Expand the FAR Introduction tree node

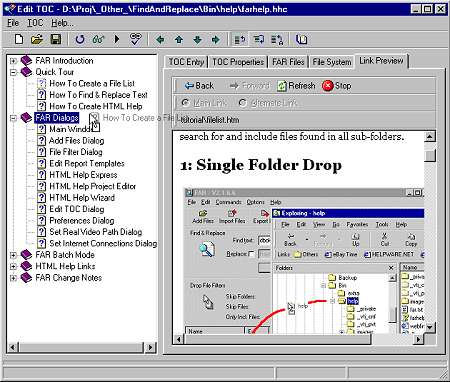[x=13, y=61]
